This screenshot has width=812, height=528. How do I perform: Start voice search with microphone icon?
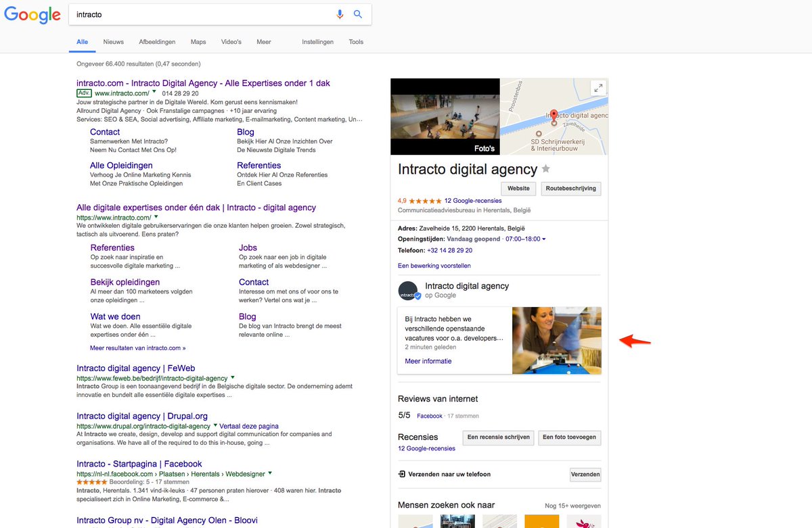tap(340, 14)
